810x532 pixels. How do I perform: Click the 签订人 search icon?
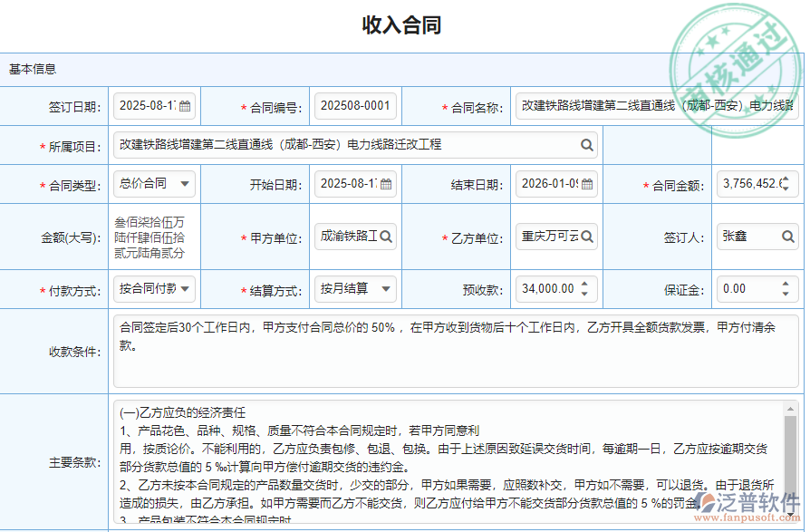click(787, 236)
